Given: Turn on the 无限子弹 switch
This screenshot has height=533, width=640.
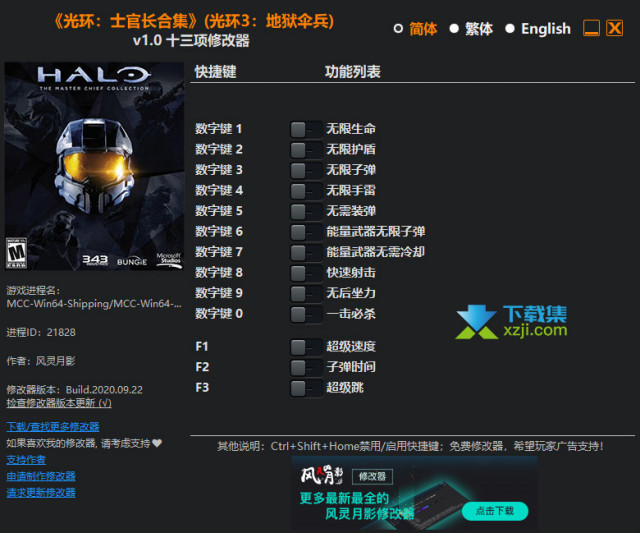Looking at the screenshot, I should pyautogui.click(x=306, y=170).
